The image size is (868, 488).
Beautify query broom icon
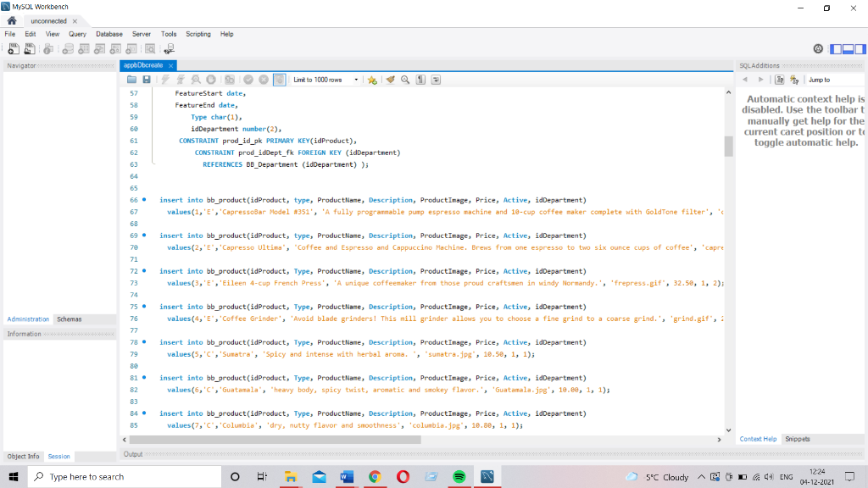pos(390,80)
